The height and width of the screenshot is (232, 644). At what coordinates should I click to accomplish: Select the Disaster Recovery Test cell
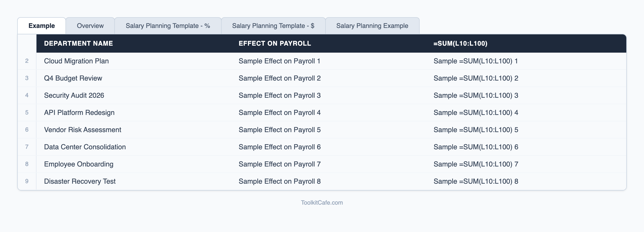(80, 181)
